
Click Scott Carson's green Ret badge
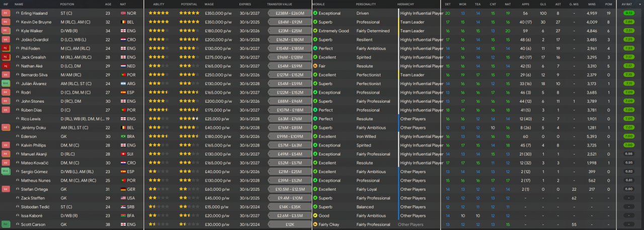point(6,224)
